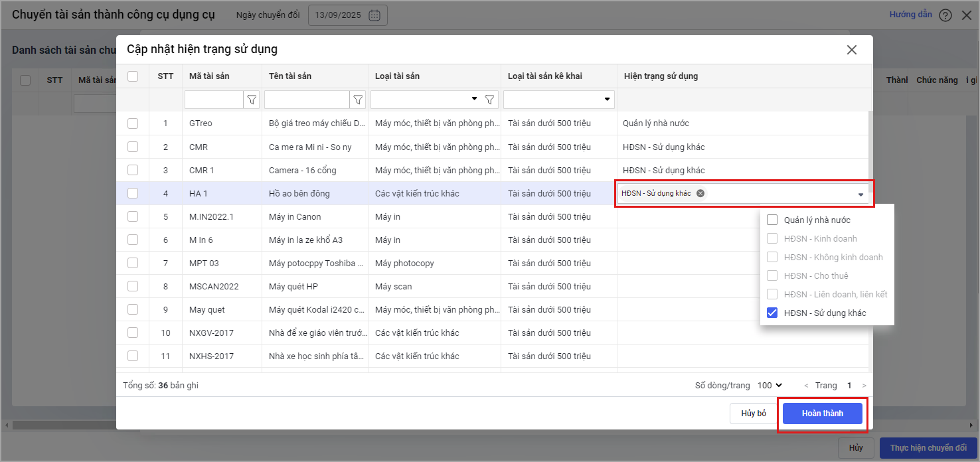Image resolution: width=980 pixels, height=462 pixels.
Task: Remove the HĐSN - Sử dụng khác tag
Action: (700, 193)
